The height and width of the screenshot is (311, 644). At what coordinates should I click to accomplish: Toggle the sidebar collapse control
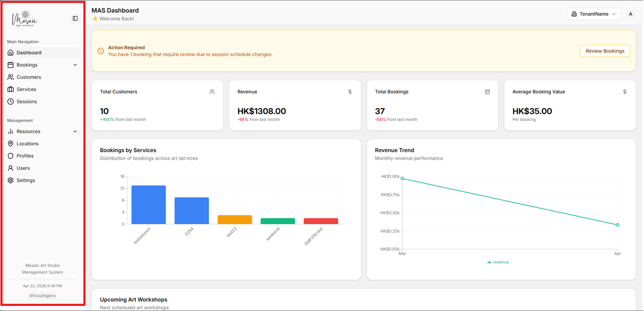tap(75, 18)
